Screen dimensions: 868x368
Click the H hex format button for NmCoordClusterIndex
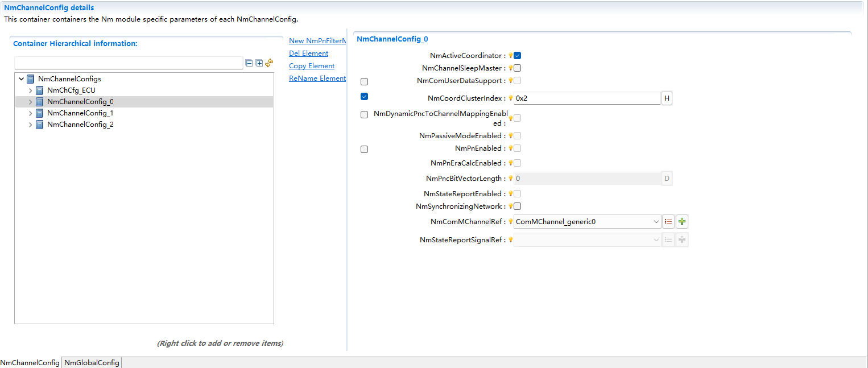click(667, 98)
